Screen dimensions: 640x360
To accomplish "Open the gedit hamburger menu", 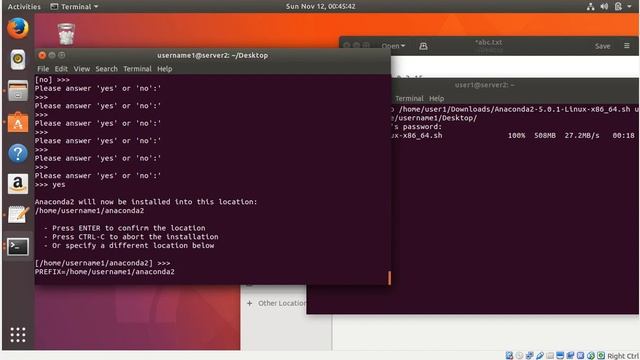I will click(x=627, y=46).
